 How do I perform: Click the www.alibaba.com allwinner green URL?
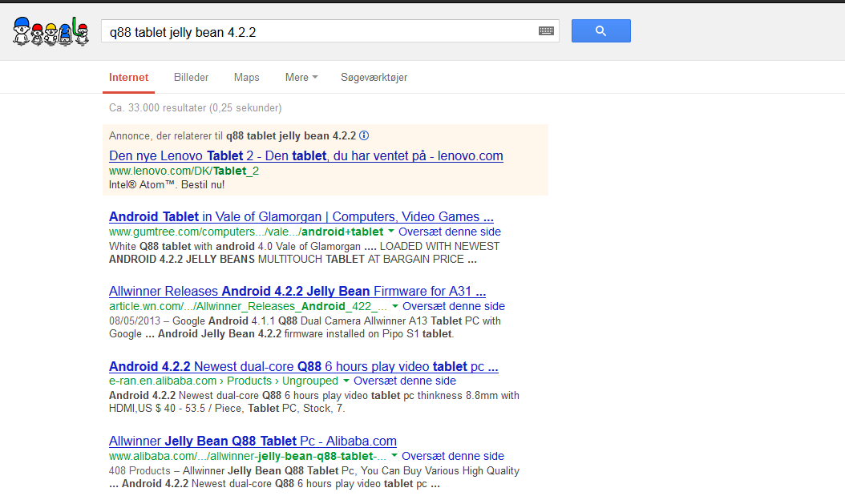248,456
